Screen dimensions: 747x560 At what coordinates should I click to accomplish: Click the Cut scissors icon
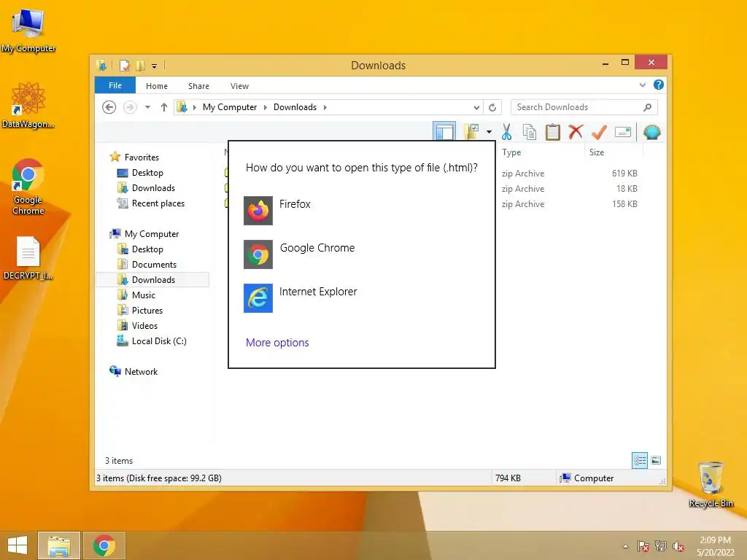(506, 132)
